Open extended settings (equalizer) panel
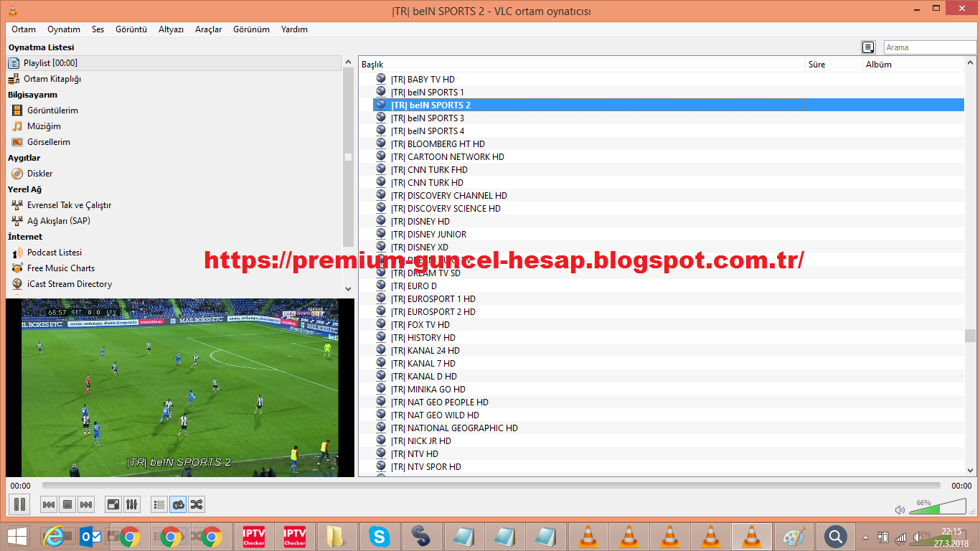 132,504
